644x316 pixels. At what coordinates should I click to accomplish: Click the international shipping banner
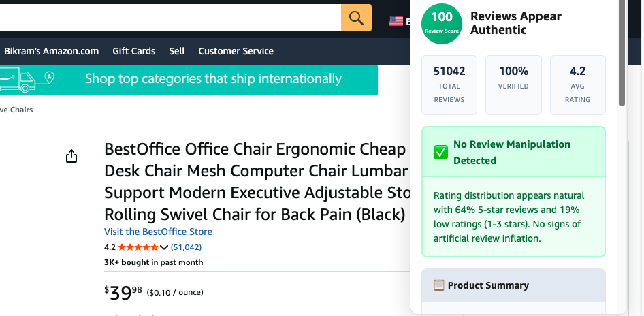[189, 80]
